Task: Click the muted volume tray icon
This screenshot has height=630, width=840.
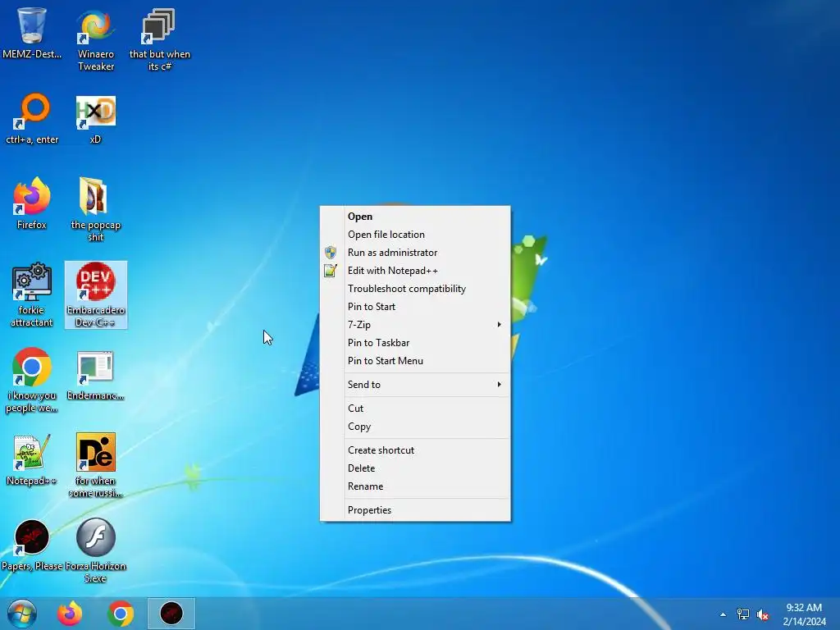Action: [x=763, y=614]
